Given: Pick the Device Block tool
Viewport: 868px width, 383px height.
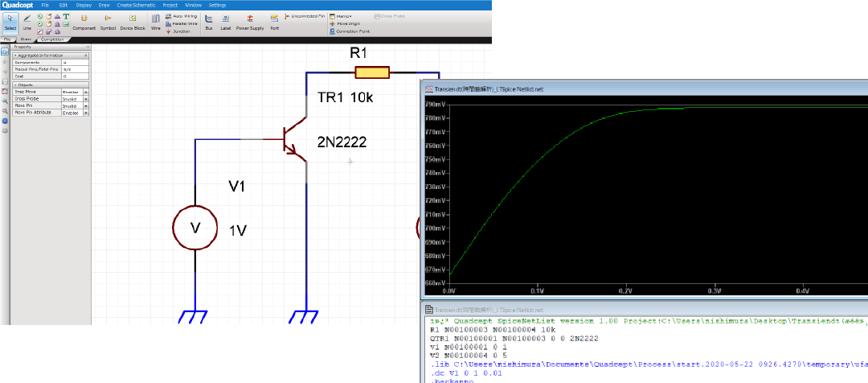Looking at the screenshot, I should point(133,21).
